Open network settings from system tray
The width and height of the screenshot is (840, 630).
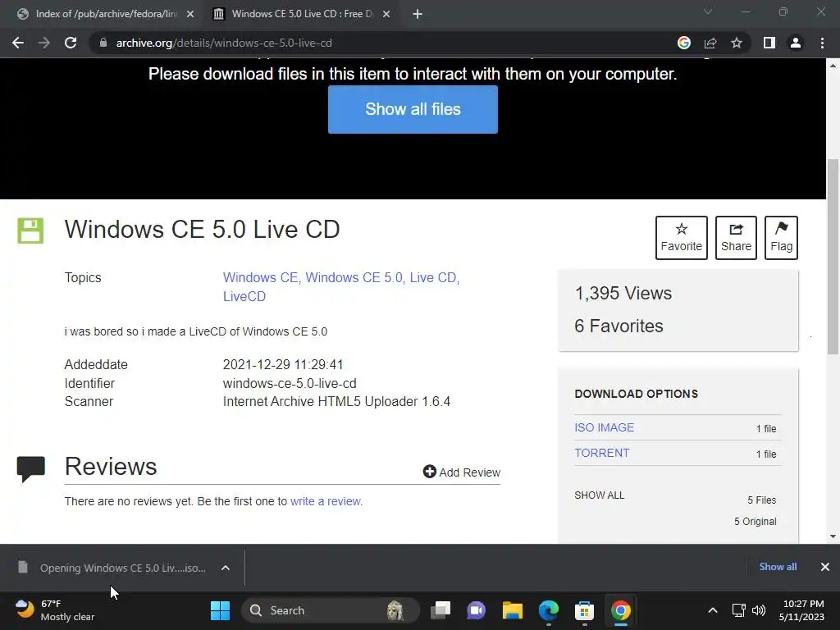click(x=739, y=610)
